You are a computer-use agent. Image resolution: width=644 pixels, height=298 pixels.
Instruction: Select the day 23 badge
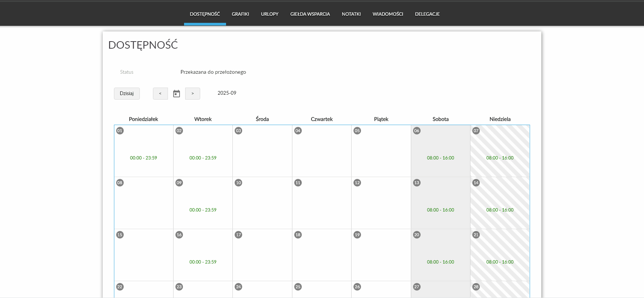pyautogui.click(x=179, y=287)
